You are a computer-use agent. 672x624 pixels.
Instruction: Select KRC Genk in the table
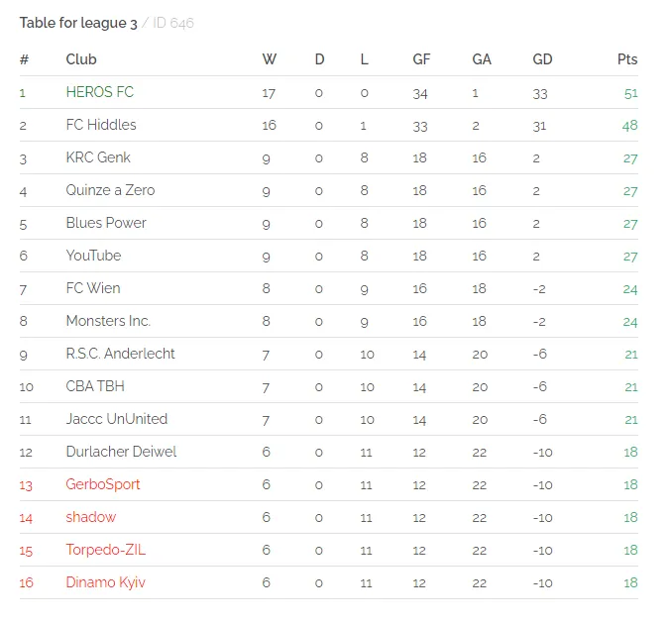coord(98,157)
